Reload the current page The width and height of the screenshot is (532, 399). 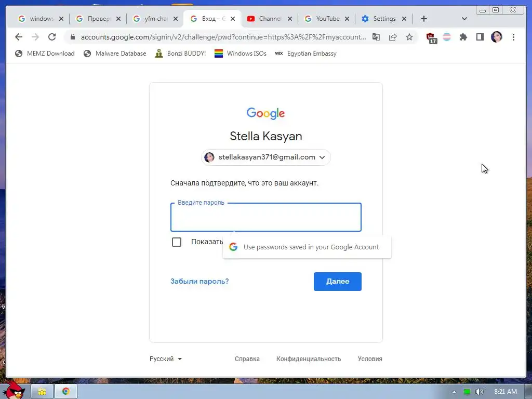tap(52, 37)
